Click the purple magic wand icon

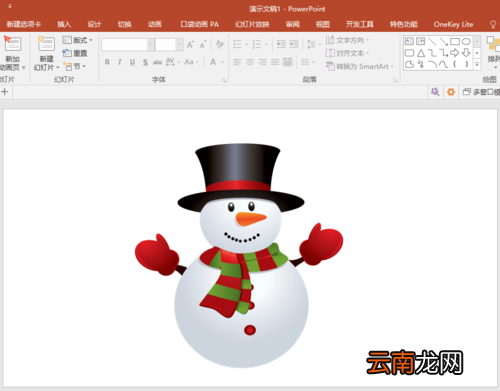click(x=435, y=92)
